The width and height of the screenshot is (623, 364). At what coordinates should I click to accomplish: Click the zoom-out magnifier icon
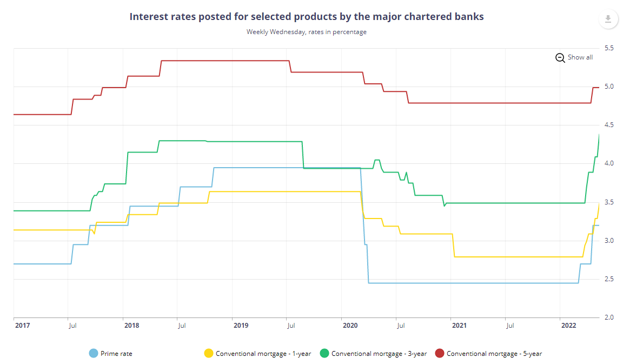coord(560,57)
